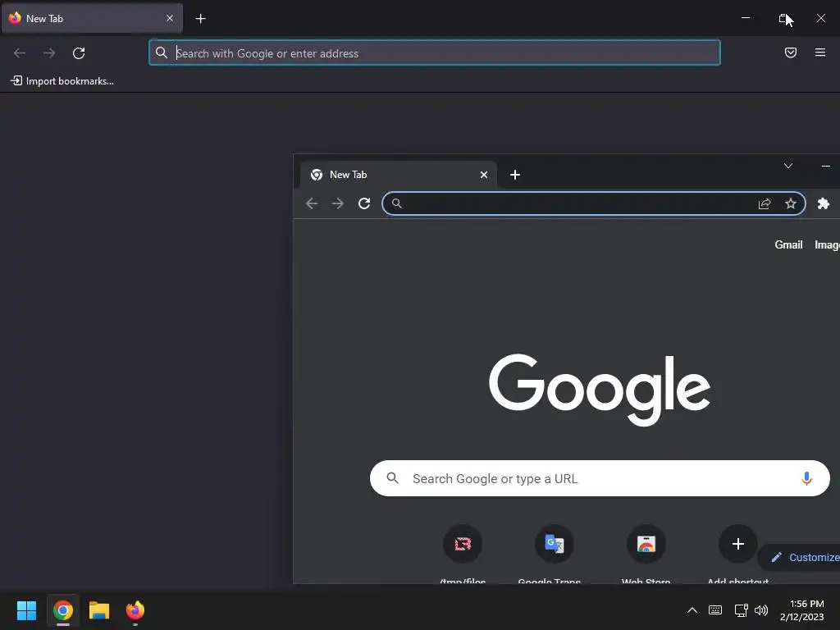Open a new tab in Chrome
Screen dimensions: 840x630
coord(515,175)
